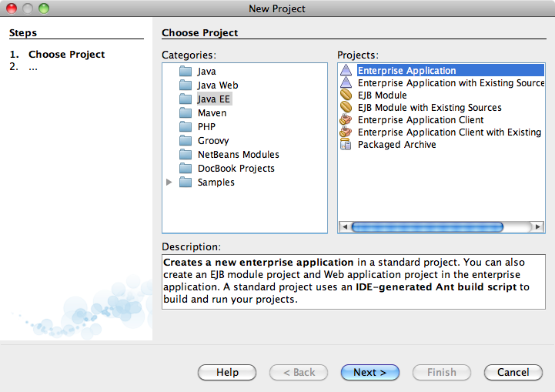Click the Projects list horizontal scrollbar thumb
Viewport: 555px width, 392px height.
point(427,226)
